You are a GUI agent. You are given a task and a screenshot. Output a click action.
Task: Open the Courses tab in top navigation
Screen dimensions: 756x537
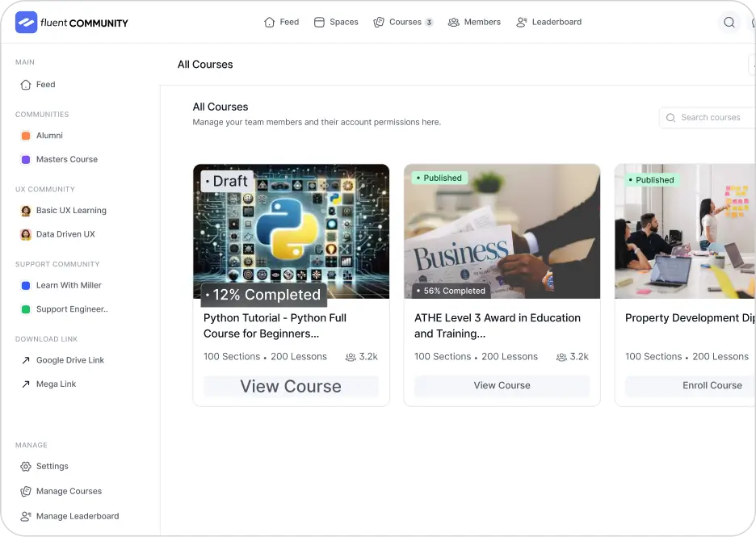(x=403, y=22)
